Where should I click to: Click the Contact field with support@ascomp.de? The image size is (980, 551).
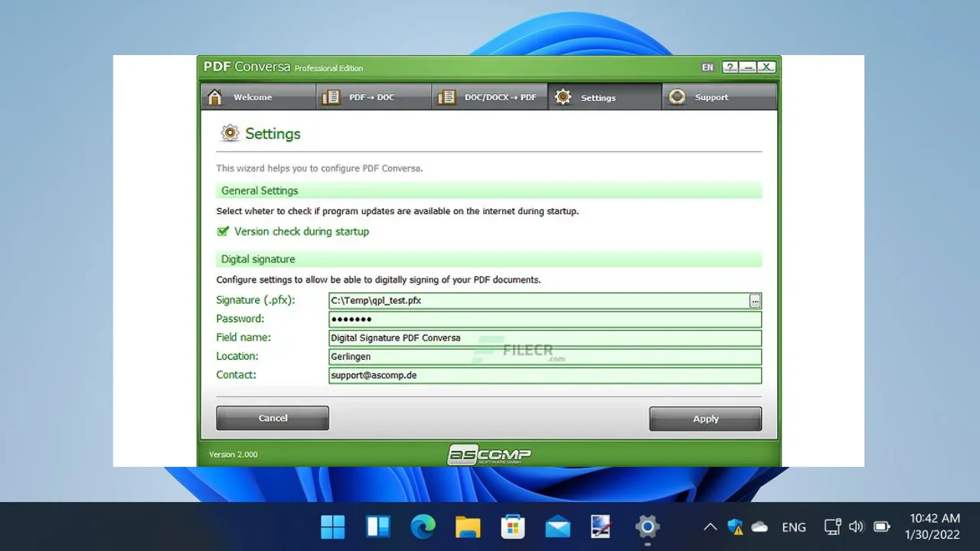click(x=545, y=375)
